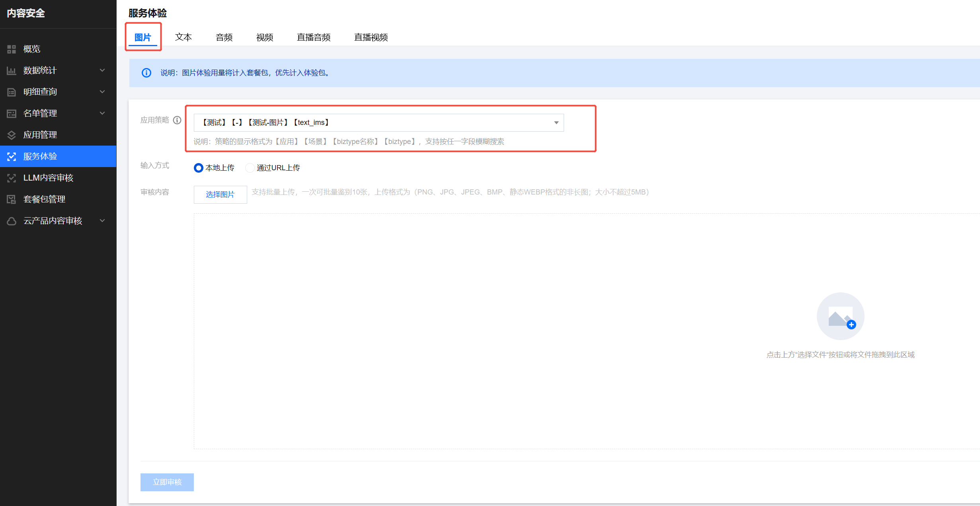The width and height of the screenshot is (980, 506).
Task: Open the 应用策略 strategy dropdown
Action: [378, 123]
